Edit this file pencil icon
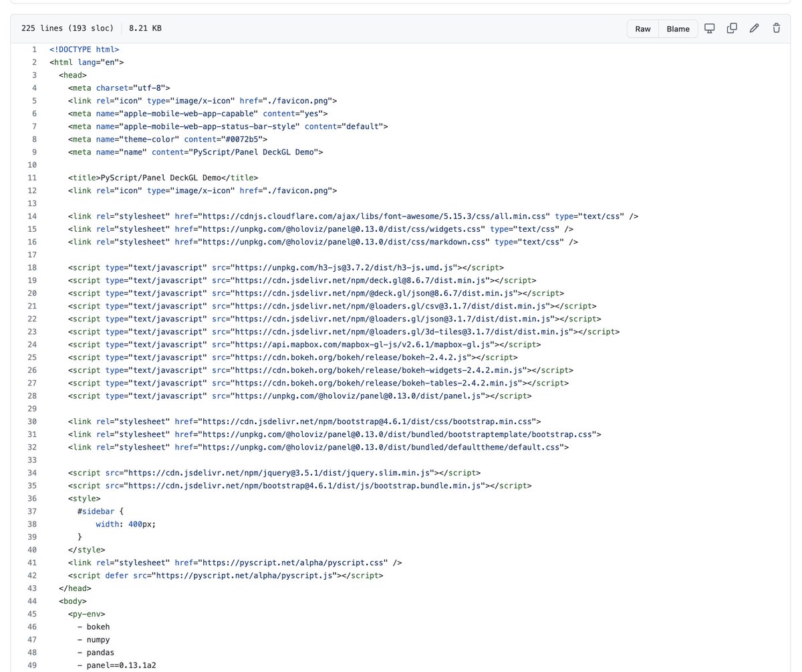 (754, 28)
